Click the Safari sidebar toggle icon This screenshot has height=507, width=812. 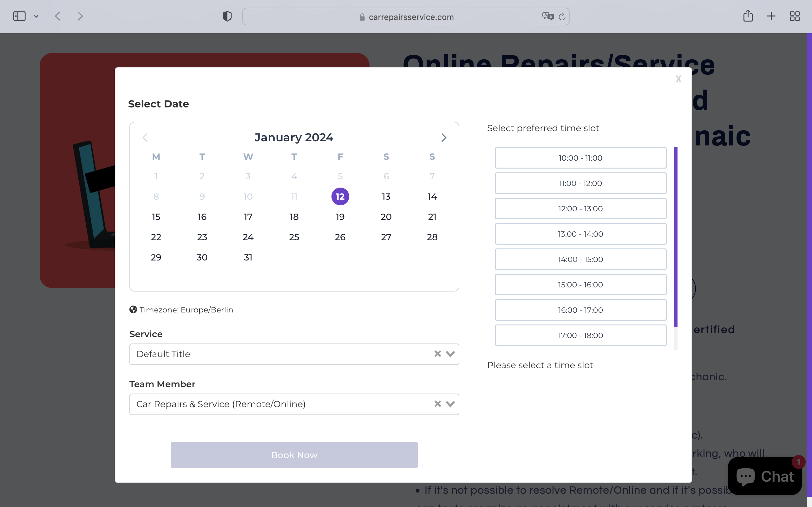click(x=19, y=16)
